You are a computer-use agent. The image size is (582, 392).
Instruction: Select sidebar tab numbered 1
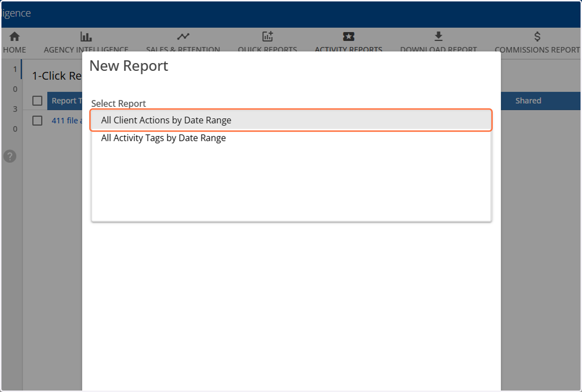point(15,69)
